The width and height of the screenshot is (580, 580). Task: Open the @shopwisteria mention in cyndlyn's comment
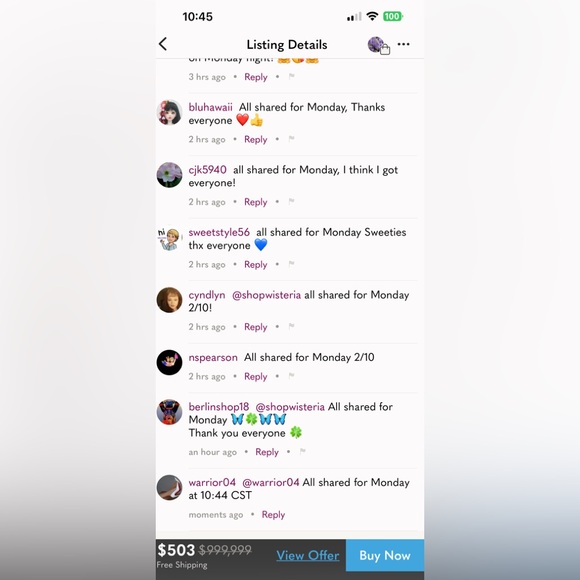(266, 295)
